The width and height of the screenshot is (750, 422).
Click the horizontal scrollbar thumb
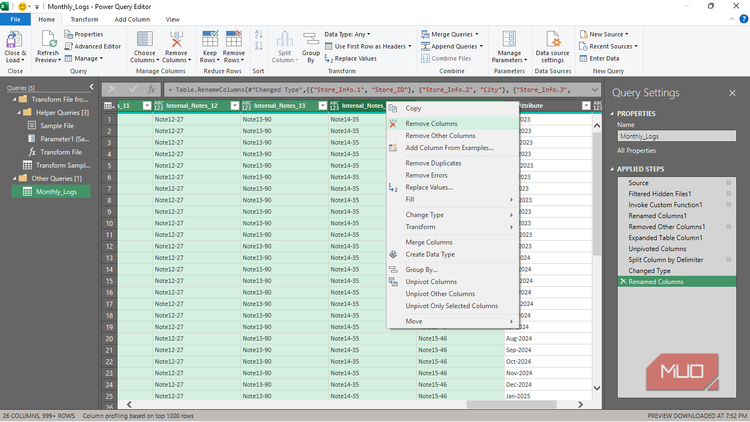point(511,404)
